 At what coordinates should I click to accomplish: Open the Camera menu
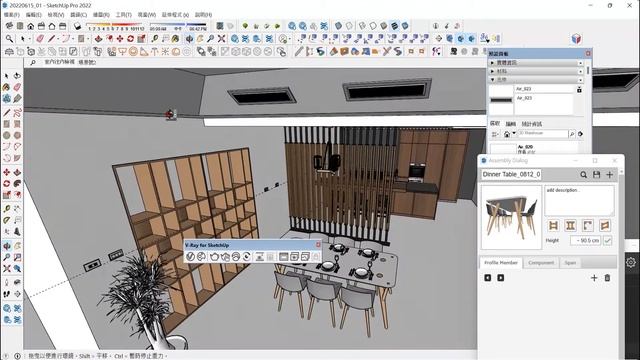click(78, 15)
